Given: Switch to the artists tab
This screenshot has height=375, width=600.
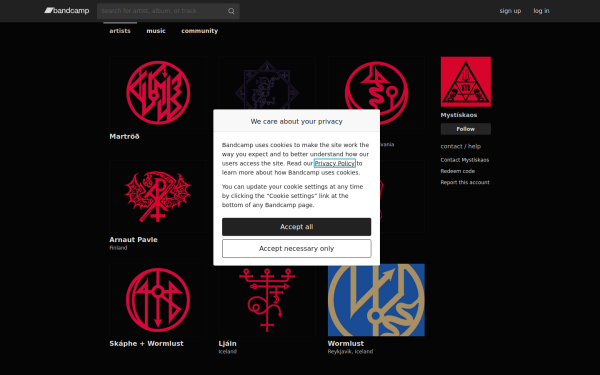Looking at the screenshot, I should (120, 31).
